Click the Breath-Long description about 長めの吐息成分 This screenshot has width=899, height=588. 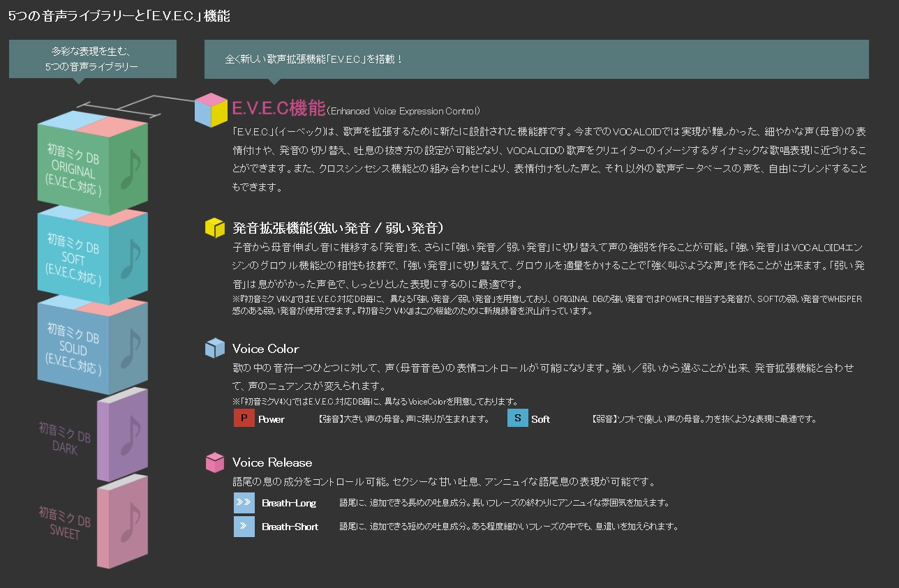pos(505,503)
